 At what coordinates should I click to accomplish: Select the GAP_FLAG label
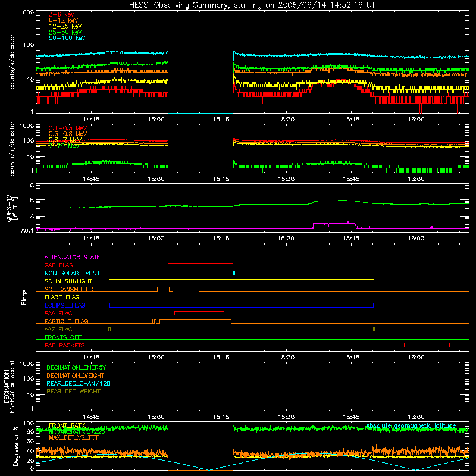coord(58,265)
